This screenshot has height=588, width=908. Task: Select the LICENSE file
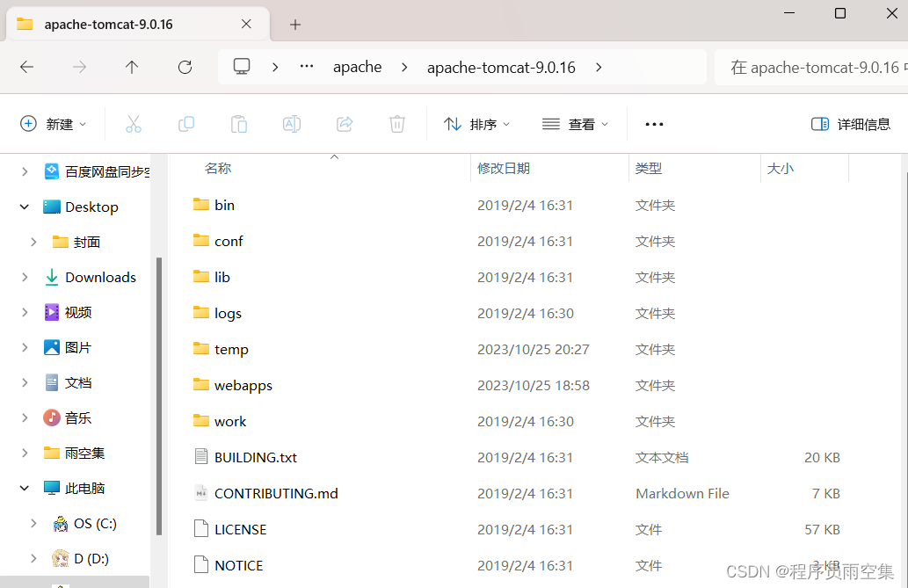(240, 529)
